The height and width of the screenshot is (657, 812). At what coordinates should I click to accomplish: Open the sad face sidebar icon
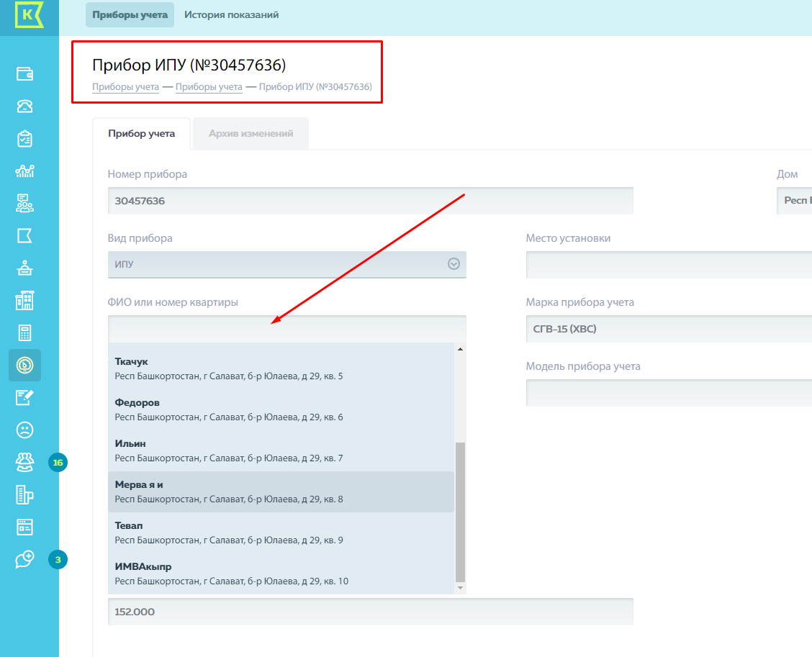pos(25,430)
